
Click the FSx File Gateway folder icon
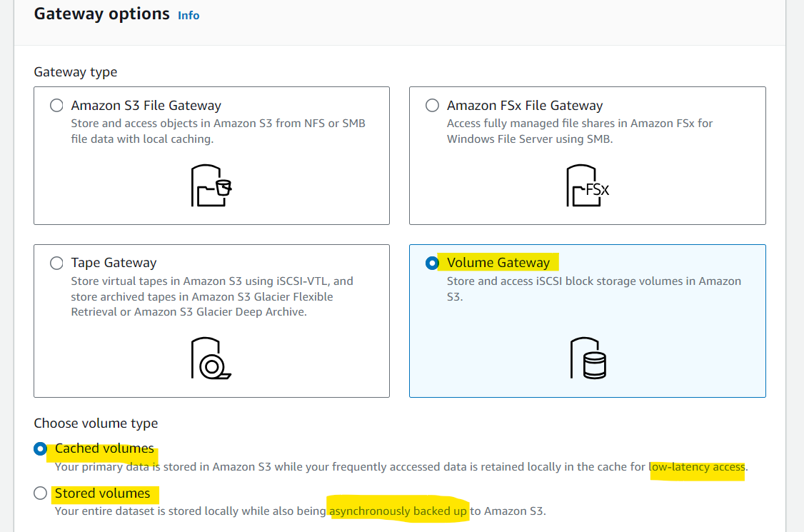point(588,185)
